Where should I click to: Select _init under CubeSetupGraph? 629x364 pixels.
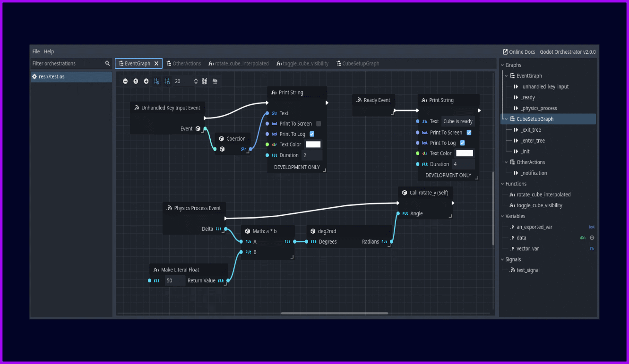525,152
